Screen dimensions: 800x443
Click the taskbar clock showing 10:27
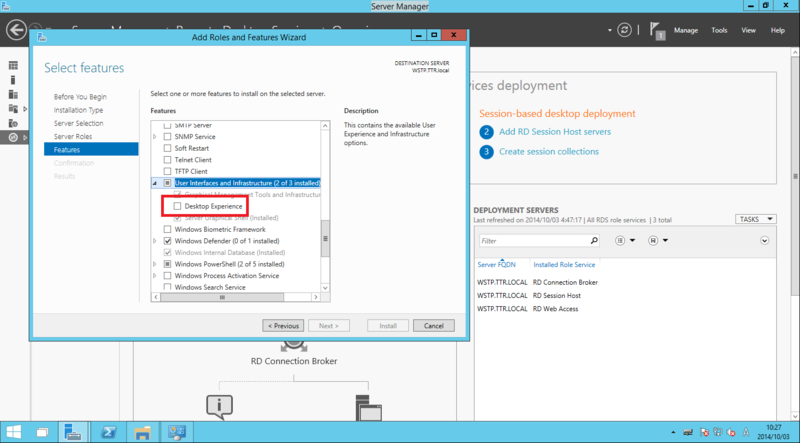(773, 432)
